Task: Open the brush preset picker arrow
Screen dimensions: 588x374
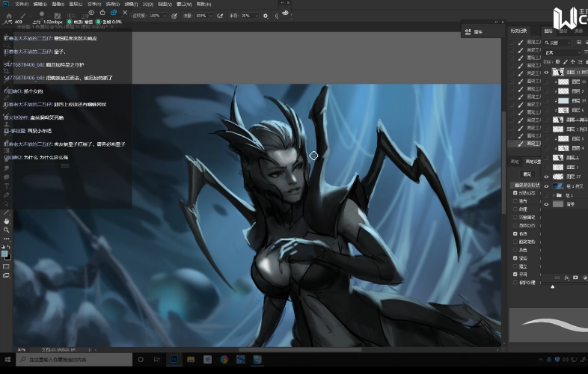Action: pyautogui.click(x=49, y=16)
